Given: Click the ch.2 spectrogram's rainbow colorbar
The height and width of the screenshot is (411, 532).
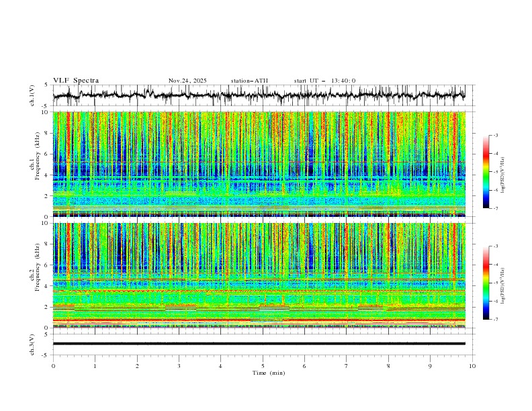Looking at the screenshot, I should coord(486,283).
